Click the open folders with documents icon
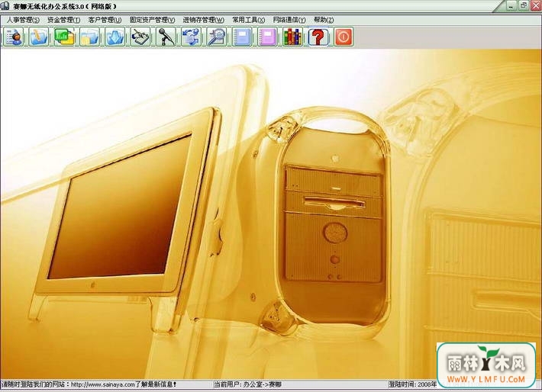Image resolution: width=542 pixels, height=392 pixels. tap(89, 37)
